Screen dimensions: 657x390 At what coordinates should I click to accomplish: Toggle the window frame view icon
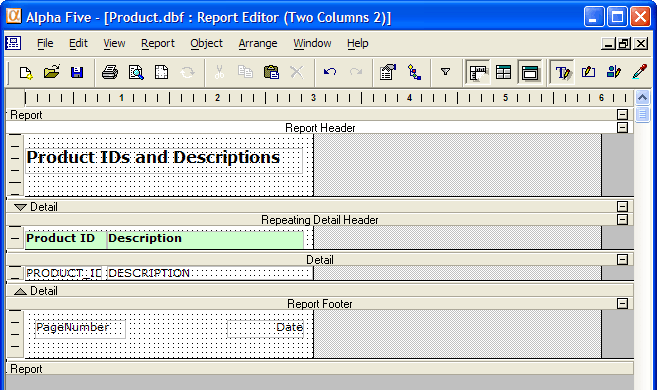(x=530, y=73)
